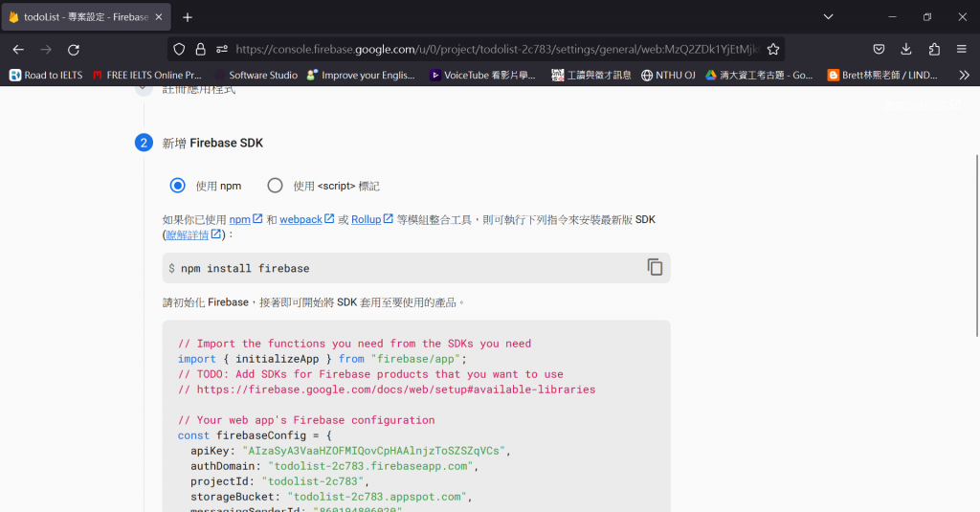Open the Firefox hamburger menu
Screen dimensions: 980x512
[962, 50]
